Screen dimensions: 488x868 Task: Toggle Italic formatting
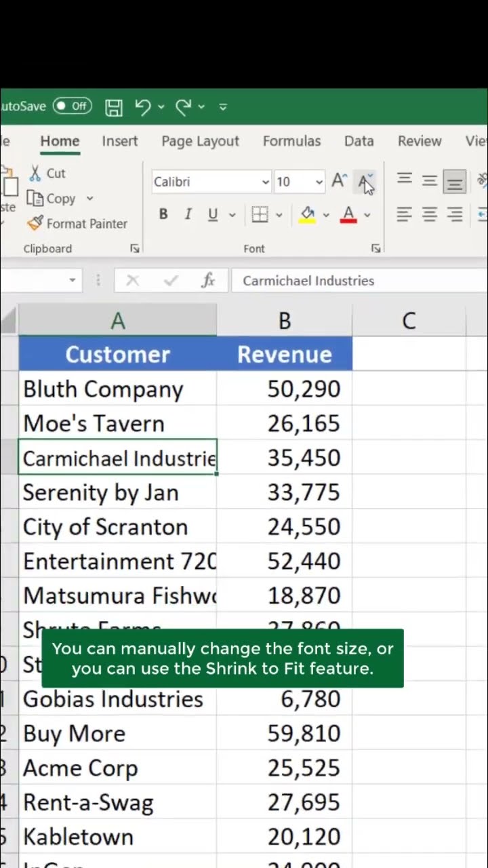[188, 215]
